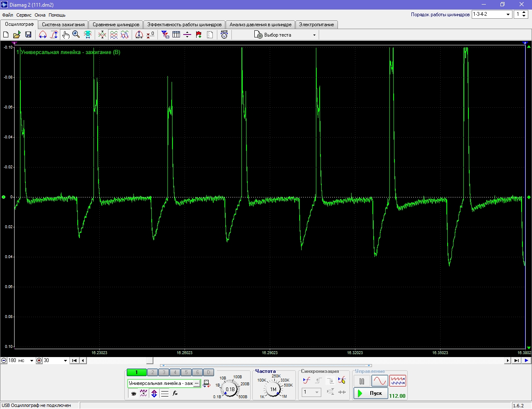This screenshot has width=532, height=409.
Task: Switch to the Система зажигания tab
Action: [x=63, y=25]
